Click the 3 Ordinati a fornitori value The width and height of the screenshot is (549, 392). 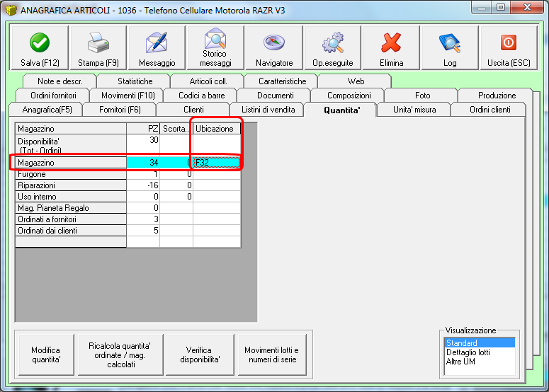tap(143, 219)
